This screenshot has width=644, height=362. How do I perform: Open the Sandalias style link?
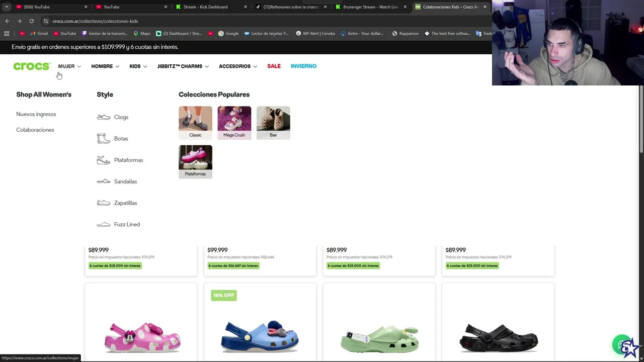(x=117, y=182)
